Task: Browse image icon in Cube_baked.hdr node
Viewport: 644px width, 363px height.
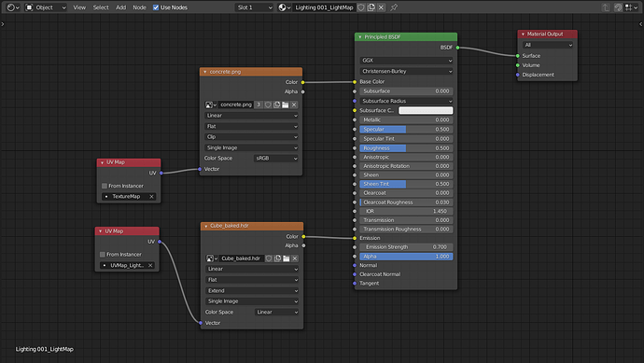Action: click(x=212, y=258)
